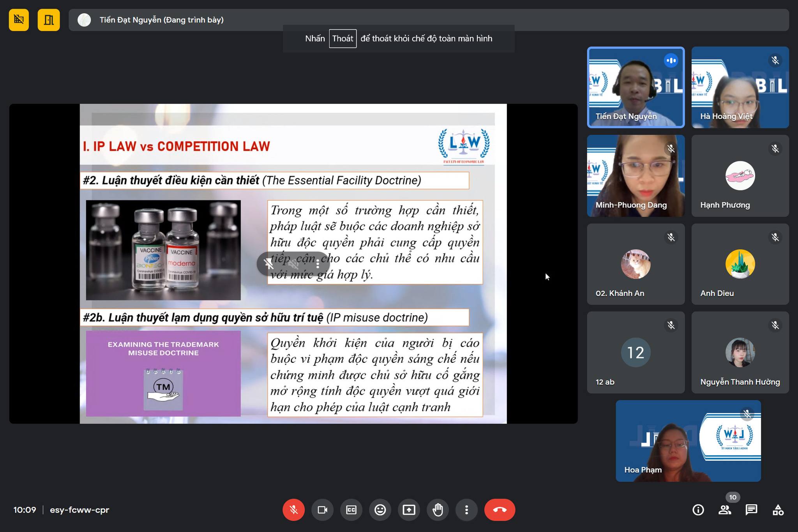Open options dots on presentation overlay
Image resolution: width=798 pixels, height=532 pixels.
click(318, 264)
